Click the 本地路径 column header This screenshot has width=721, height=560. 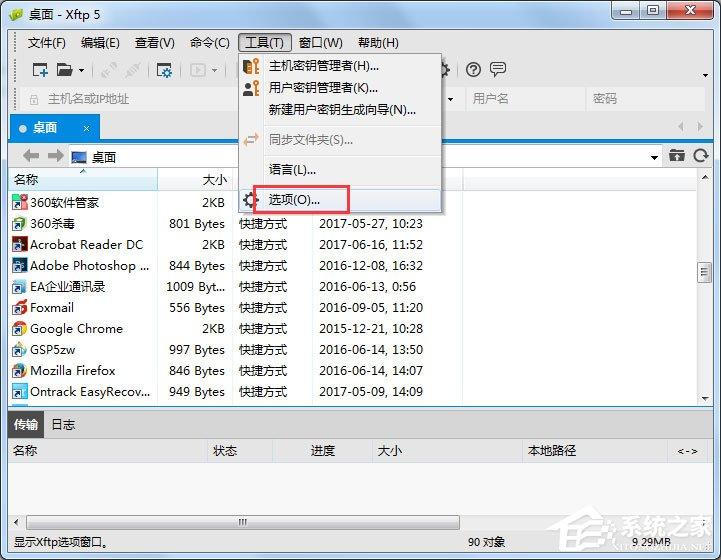pos(595,451)
